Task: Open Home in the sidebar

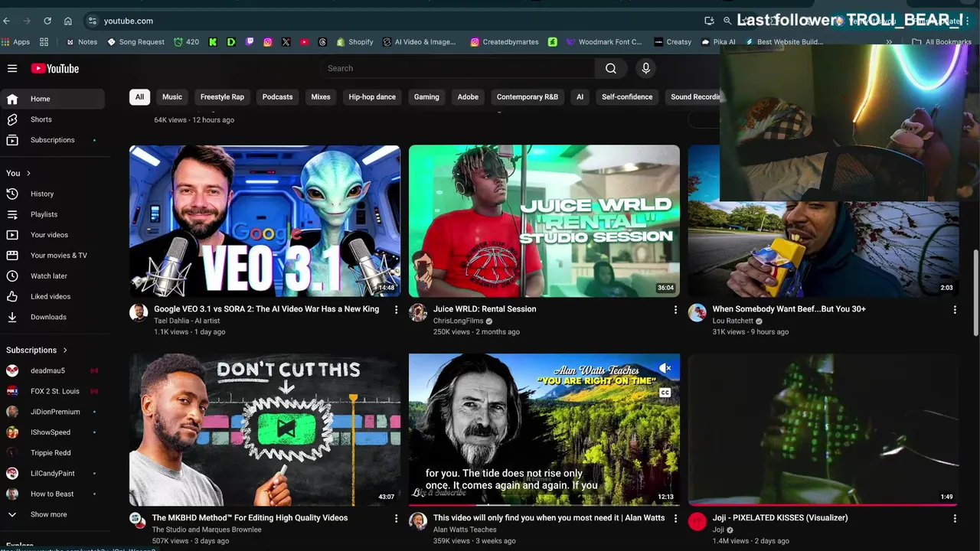Action: click(52, 99)
